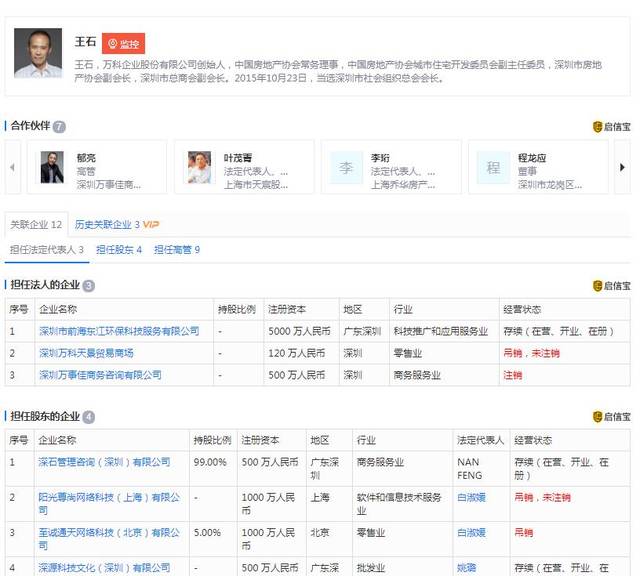The height and width of the screenshot is (576, 640).
Task: Click the 李 avatar placeholder icon
Action: click(x=346, y=167)
